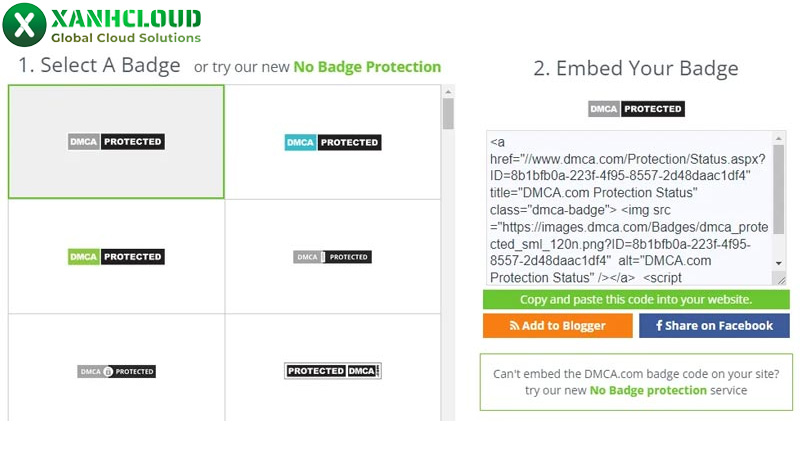Select the gray DMCA Protected badge
800x464 pixels.
point(116,142)
